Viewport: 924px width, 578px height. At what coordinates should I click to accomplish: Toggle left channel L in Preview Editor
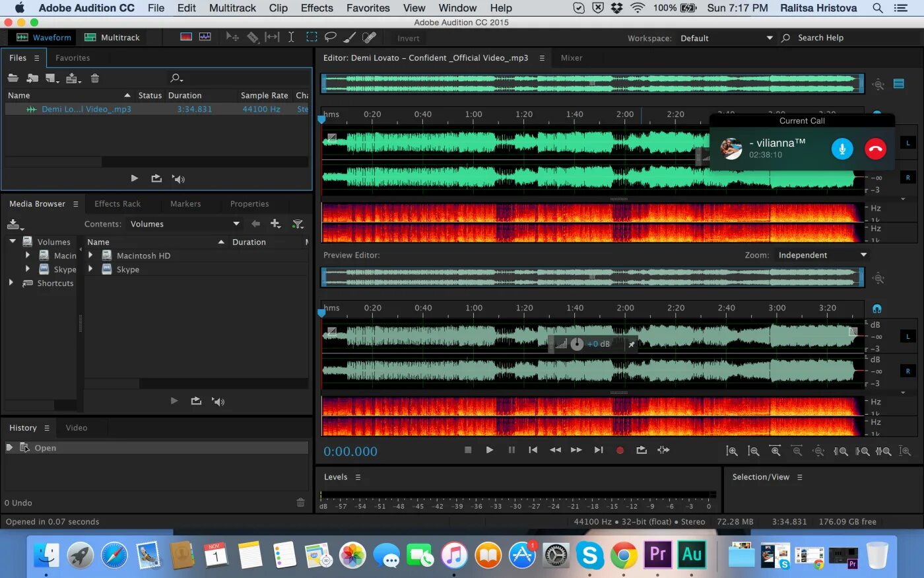point(908,336)
